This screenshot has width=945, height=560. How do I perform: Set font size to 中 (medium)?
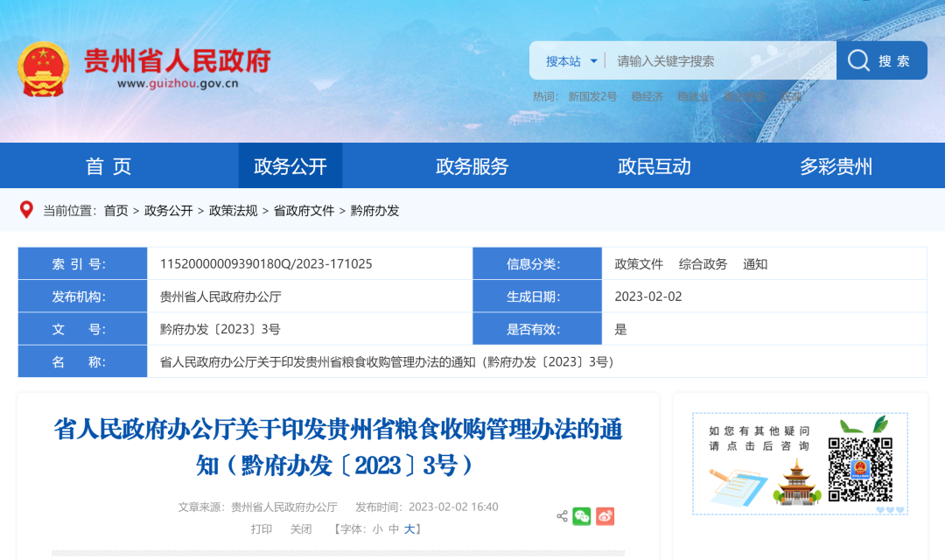(394, 529)
